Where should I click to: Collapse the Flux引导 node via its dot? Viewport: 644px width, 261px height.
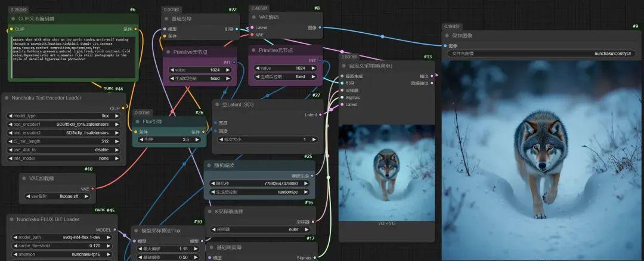137,122
